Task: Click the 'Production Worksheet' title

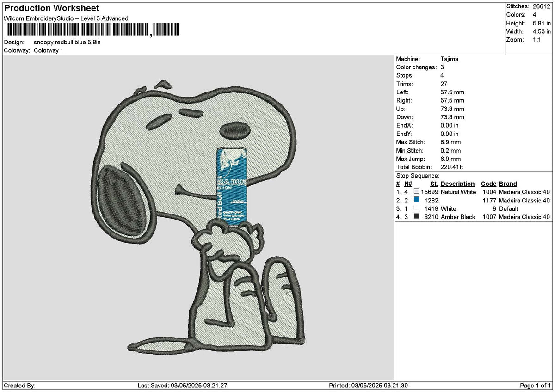Action: (51, 8)
